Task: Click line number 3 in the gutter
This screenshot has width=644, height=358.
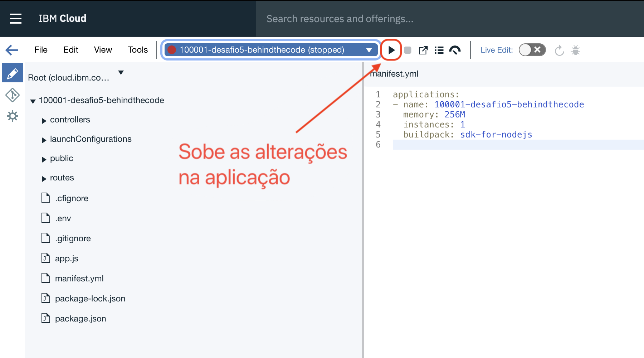Action: (378, 115)
